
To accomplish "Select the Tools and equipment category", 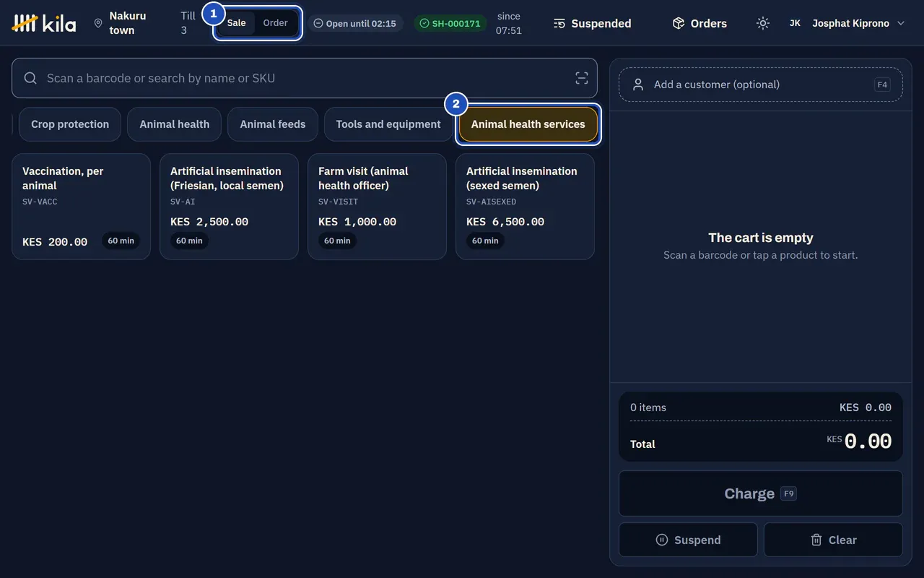I will (x=388, y=124).
